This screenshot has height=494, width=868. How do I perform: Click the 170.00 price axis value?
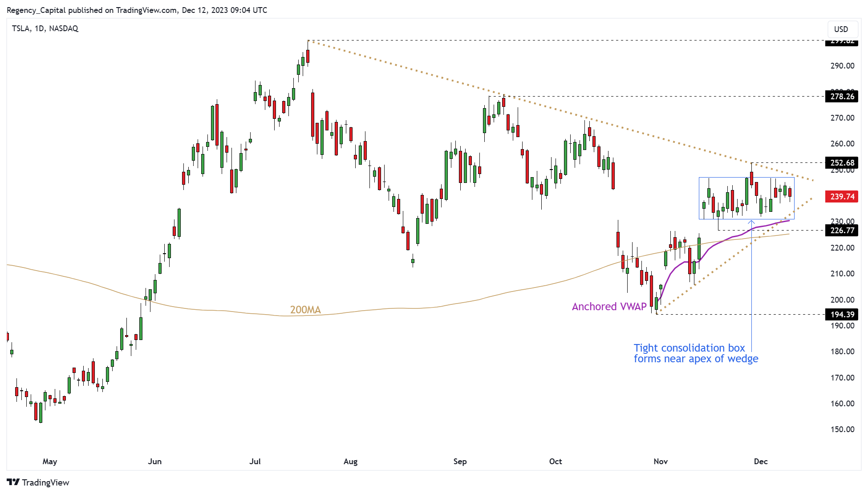point(842,378)
